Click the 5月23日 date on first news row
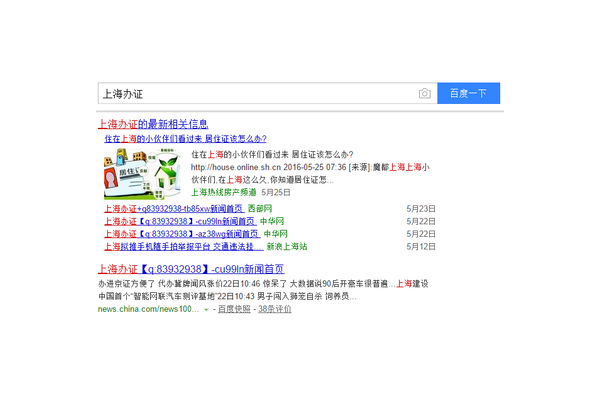Image resolution: width=600 pixels, height=400 pixels. (421, 208)
